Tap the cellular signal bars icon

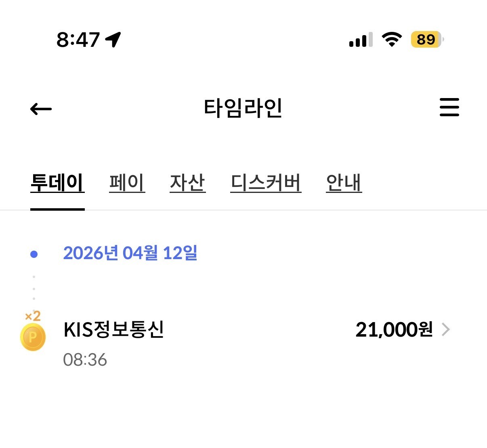361,40
